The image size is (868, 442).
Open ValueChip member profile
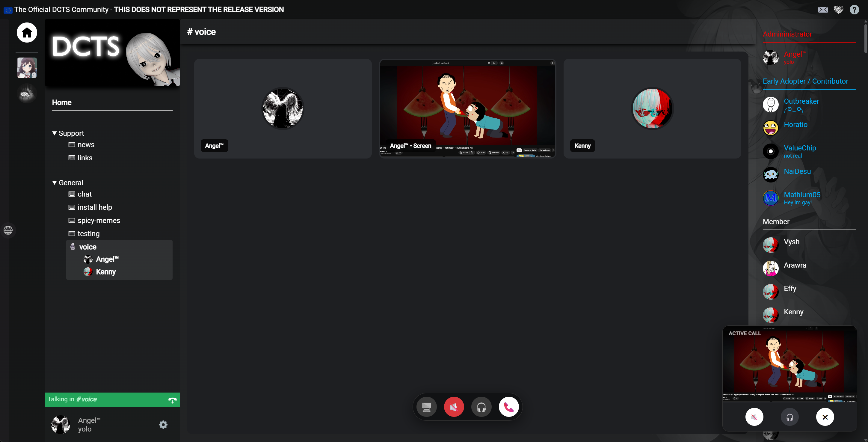point(809,151)
